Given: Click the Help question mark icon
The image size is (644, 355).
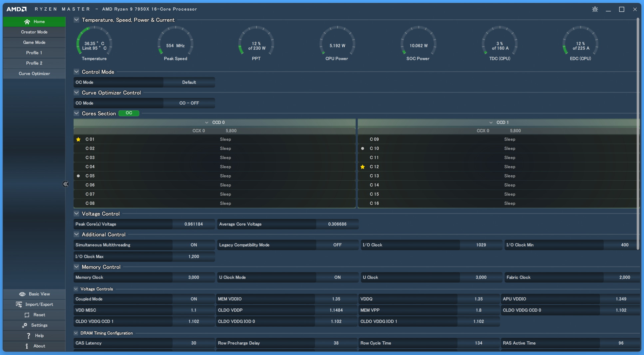Looking at the screenshot, I should (29, 336).
